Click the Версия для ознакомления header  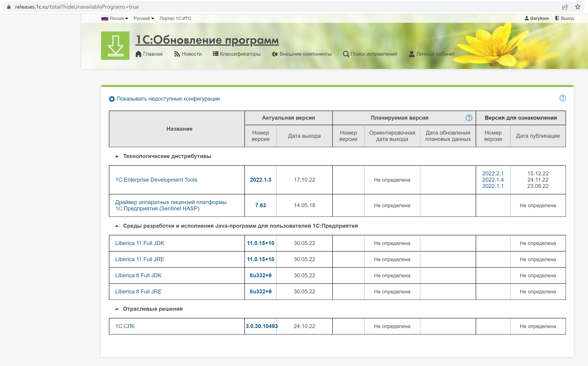(x=521, y=118)
